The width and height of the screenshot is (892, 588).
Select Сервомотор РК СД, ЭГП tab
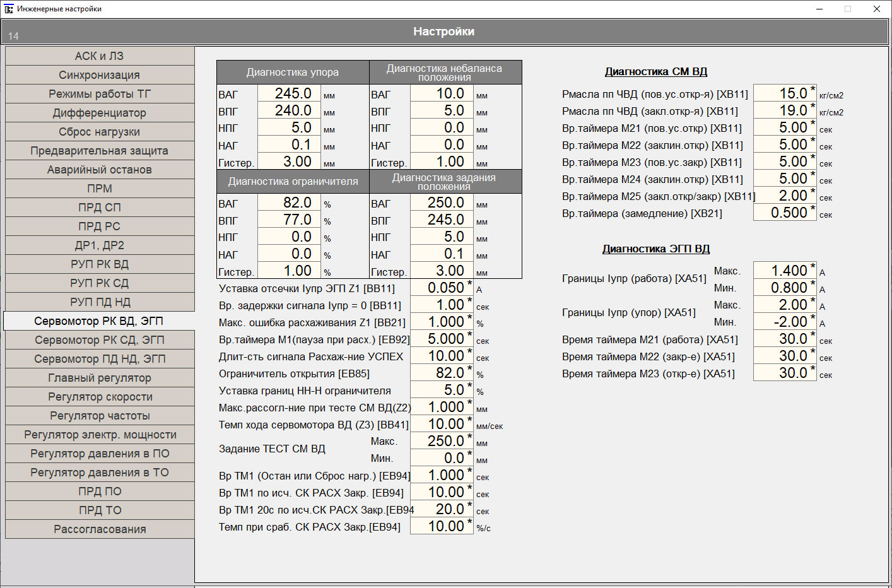pos(100,340)
